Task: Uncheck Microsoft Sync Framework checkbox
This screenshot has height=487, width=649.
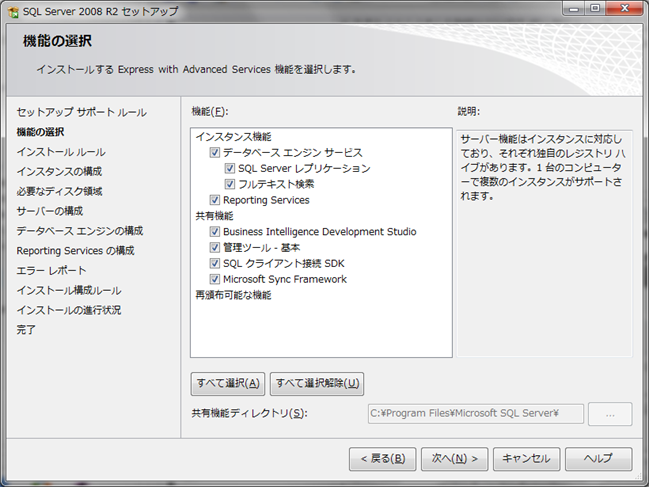Action: [x=214, y=279]
